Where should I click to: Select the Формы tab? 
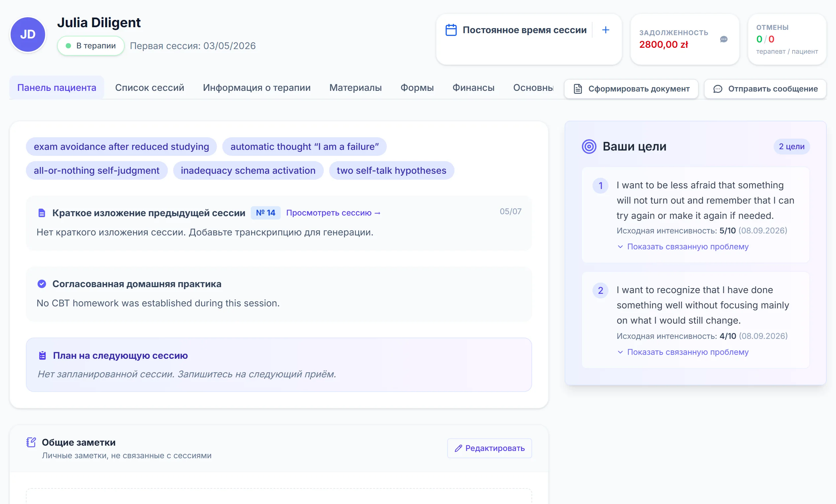point(417,88)
